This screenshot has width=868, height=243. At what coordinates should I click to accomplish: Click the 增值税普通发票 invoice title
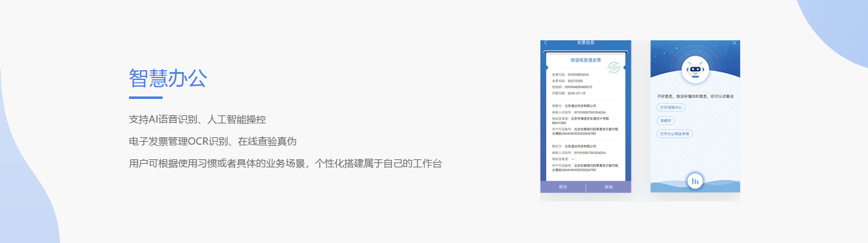click(x=586, y=60)
